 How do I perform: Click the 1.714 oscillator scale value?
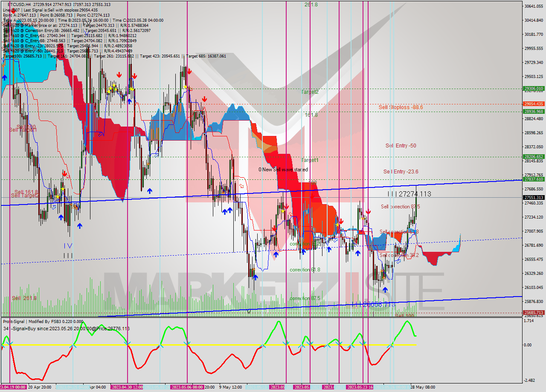529,321
